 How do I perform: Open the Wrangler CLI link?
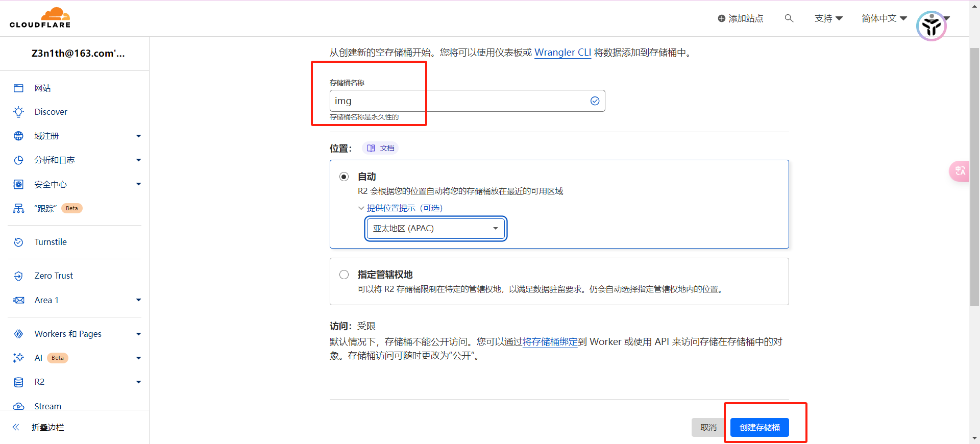point(562,53)
